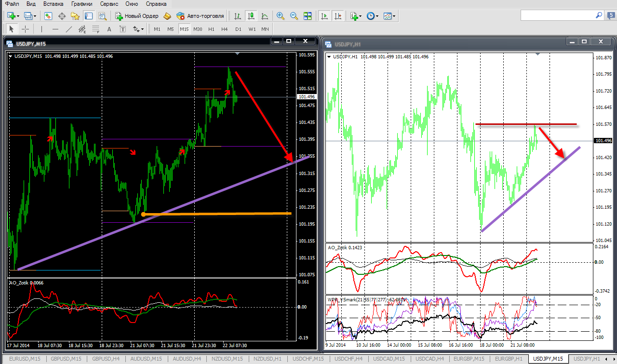Expand the chart templates dropdown
This screenshot has width=617, height=364.
pyautogui.click(x=394, y=16)
